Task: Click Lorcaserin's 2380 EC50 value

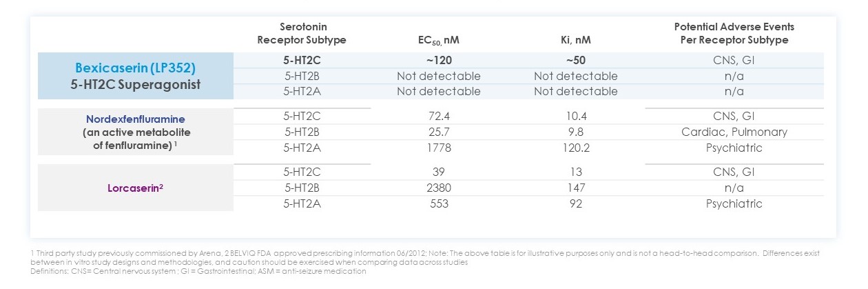Action: pyautogui.click(x=439, y=188)
